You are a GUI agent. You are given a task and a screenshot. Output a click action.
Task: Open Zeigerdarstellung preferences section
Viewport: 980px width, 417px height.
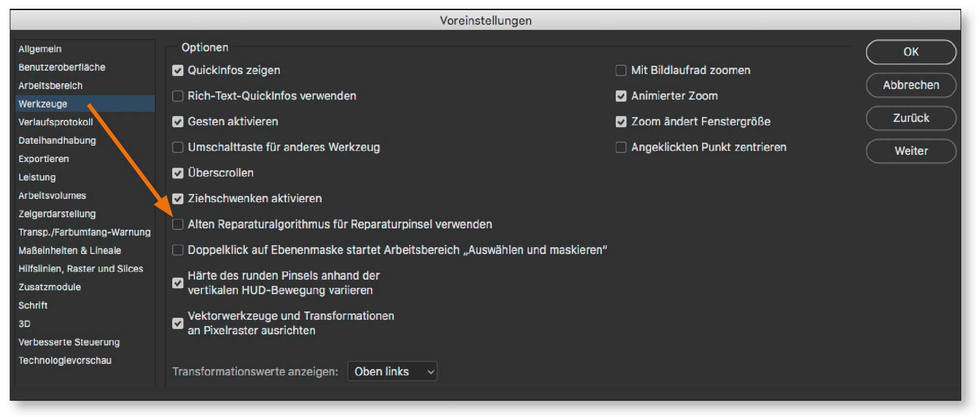pos(57,214)
